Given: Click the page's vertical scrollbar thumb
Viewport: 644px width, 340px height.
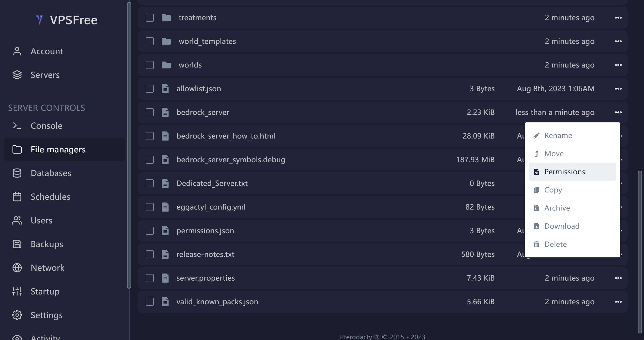Looking at the screenshot, I should [x=640, y=252].
